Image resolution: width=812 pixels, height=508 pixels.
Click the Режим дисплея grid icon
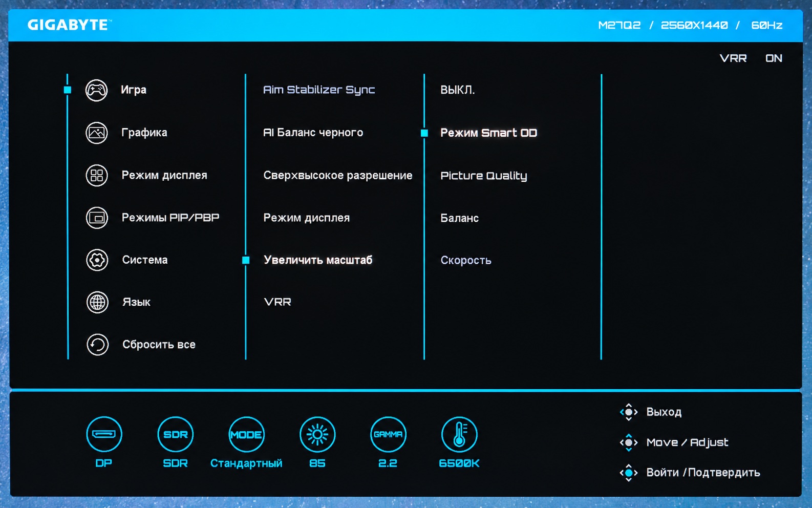click(x=96, y=176)
